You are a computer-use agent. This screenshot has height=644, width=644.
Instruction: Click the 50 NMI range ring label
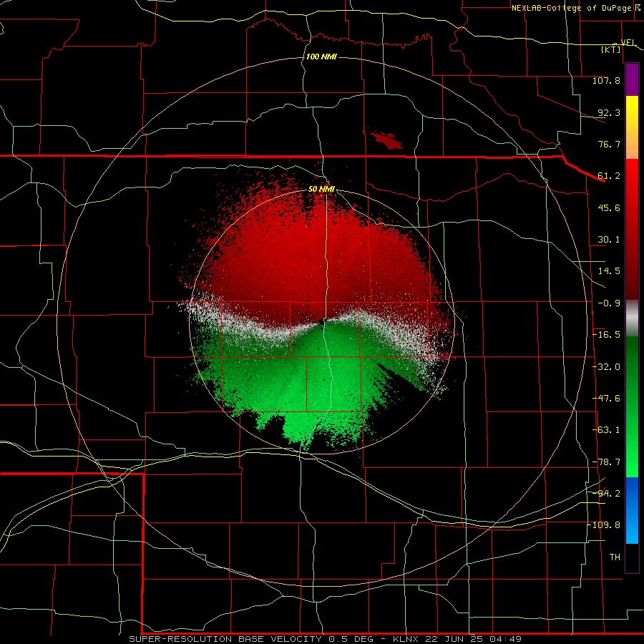click(321, 190)
